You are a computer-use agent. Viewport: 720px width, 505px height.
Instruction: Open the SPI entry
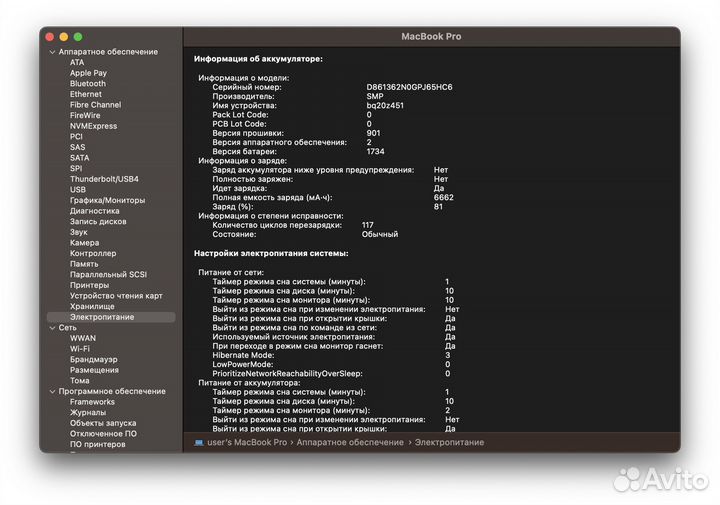[76, 168]
